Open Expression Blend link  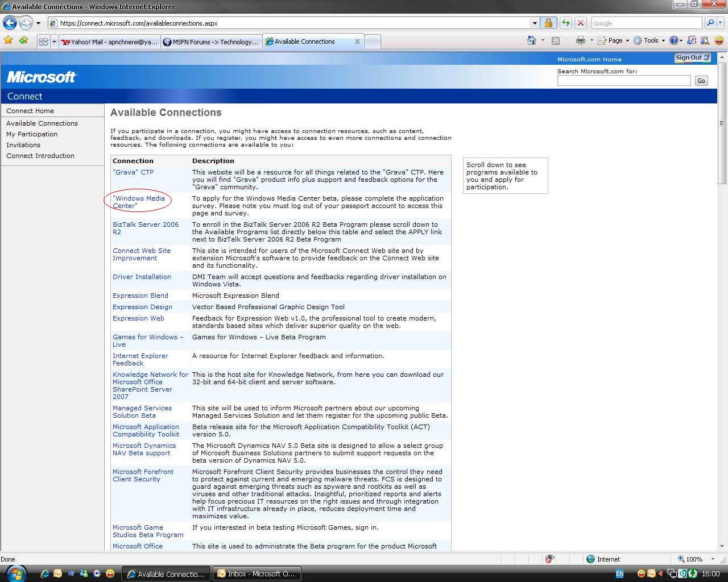coord(140,296)
